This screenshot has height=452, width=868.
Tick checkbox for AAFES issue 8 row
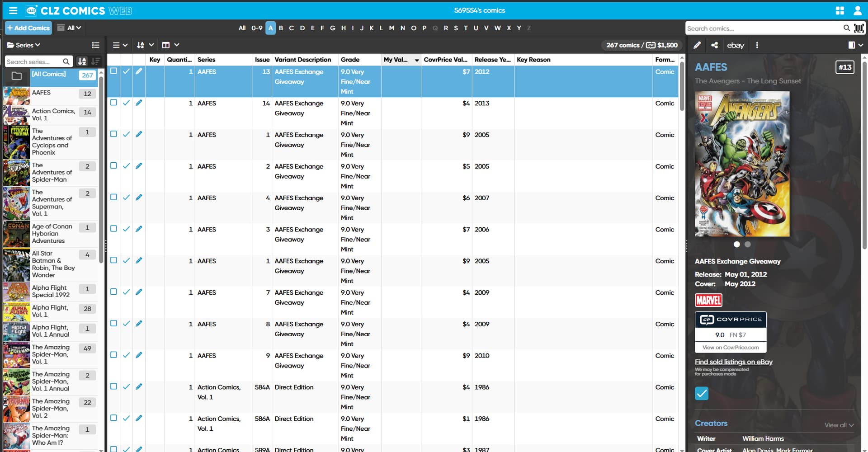point(113,323)
